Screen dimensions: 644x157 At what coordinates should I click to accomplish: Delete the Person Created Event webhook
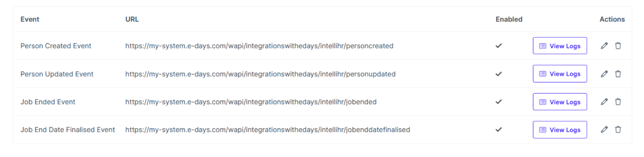pyautogui.click(x=618, y=46)
